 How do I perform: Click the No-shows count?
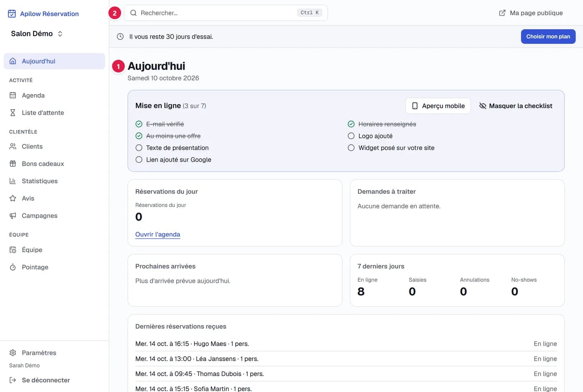click(515, 292)
